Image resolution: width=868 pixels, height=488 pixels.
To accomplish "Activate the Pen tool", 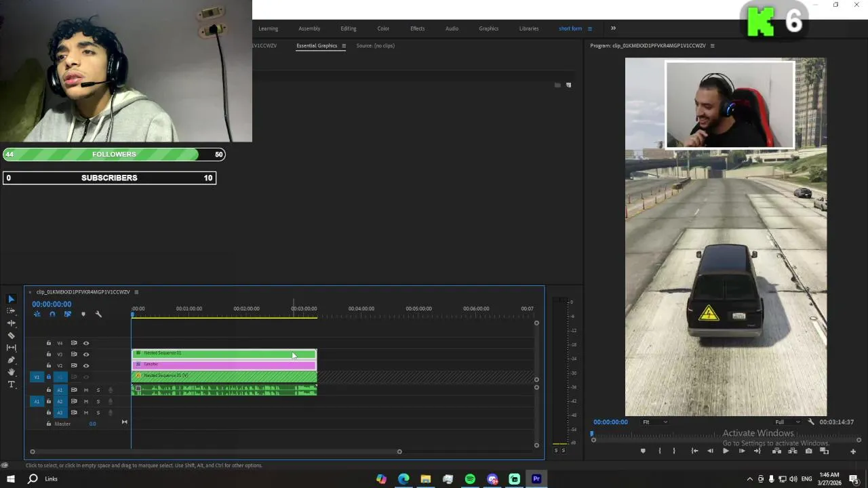I will tap(11, 360).
